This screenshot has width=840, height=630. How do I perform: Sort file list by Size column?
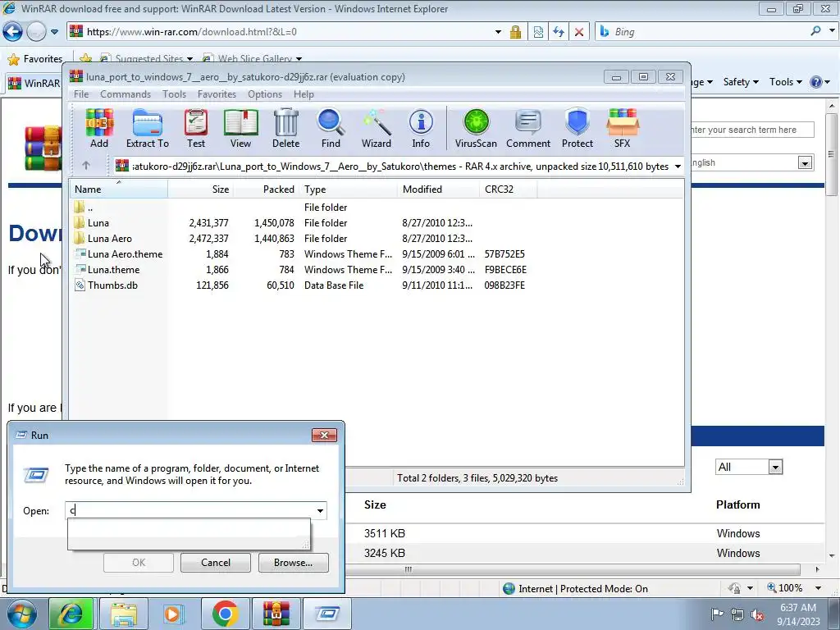coord(200,189)
